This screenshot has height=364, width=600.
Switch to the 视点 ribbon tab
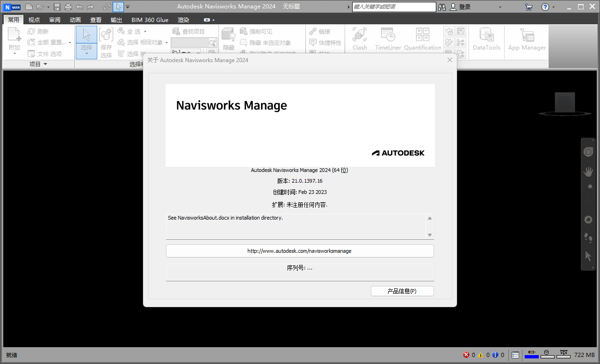click(x=34, y=20)
